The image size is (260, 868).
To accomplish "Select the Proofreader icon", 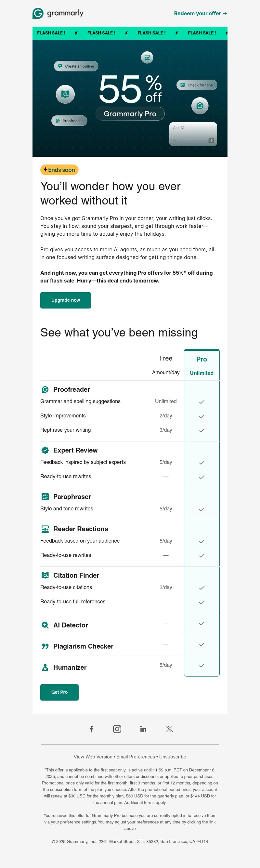I will click(x=45, y=389).
